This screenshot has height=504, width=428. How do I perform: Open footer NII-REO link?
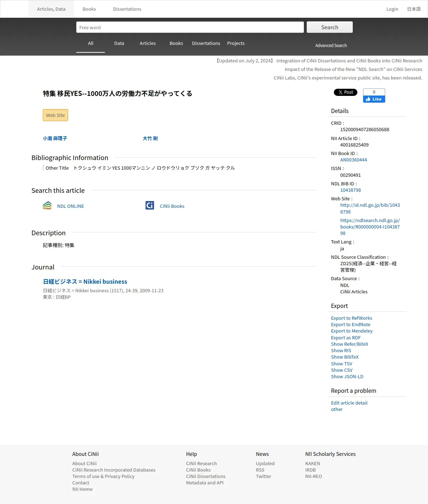[314, 477]
